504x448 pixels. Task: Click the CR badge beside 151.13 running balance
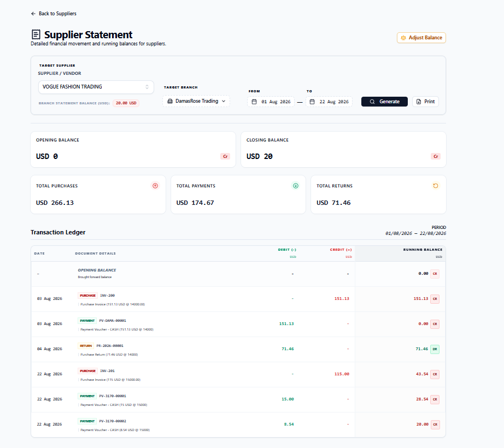click(x=435, y=299)
